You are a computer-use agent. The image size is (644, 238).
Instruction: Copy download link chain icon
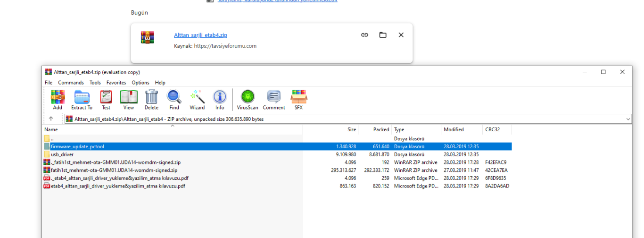point(364,35)
